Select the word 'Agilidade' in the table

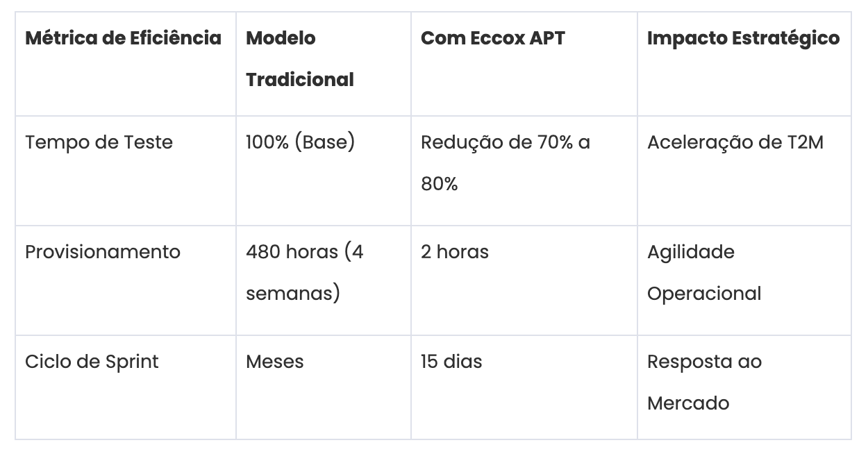(x=690, y=252)
